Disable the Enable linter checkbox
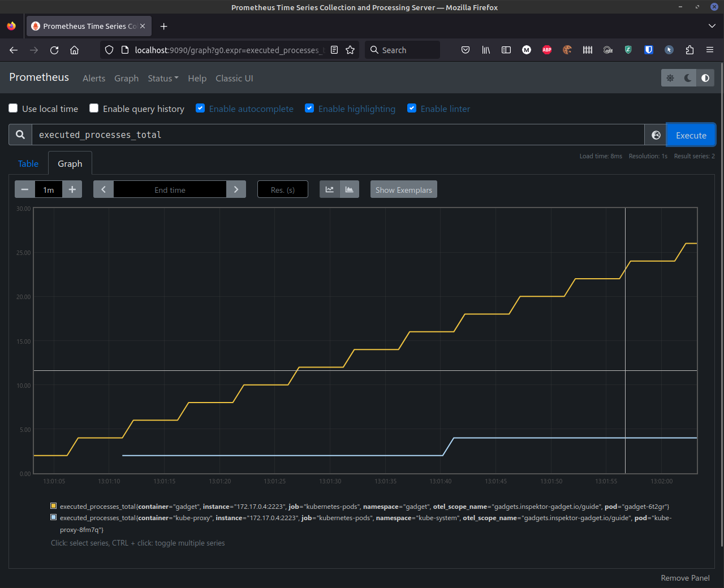 (412, 109)
